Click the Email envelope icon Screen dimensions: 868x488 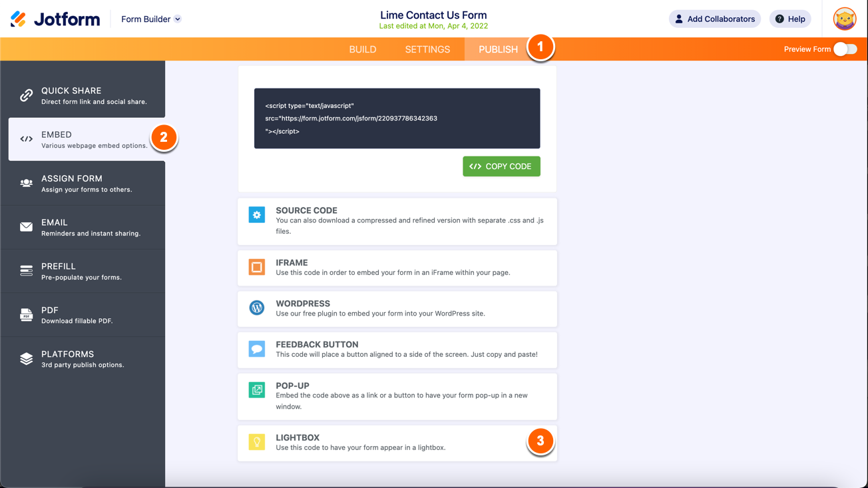26,227
